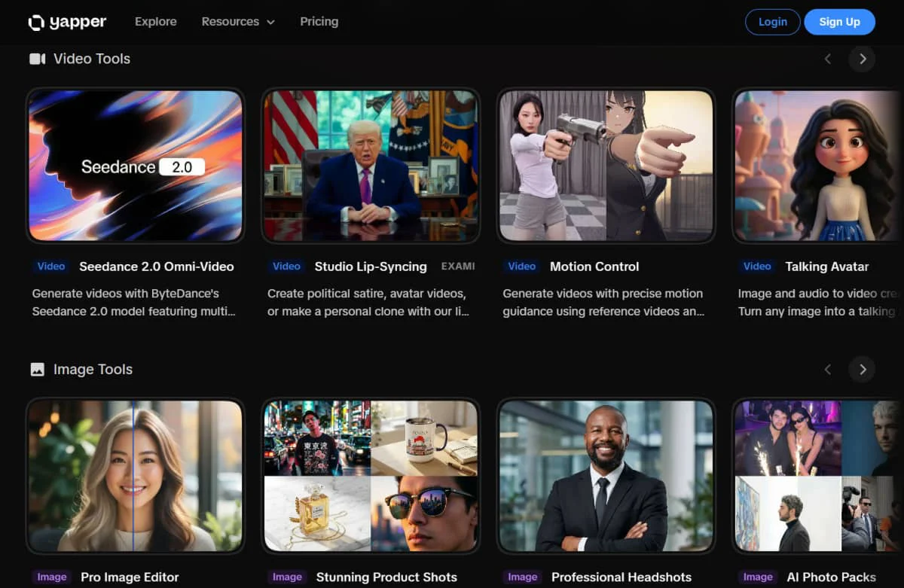Open the Talking Avatar thumbnail
904x588 pixels.
[x=818, y=166]
